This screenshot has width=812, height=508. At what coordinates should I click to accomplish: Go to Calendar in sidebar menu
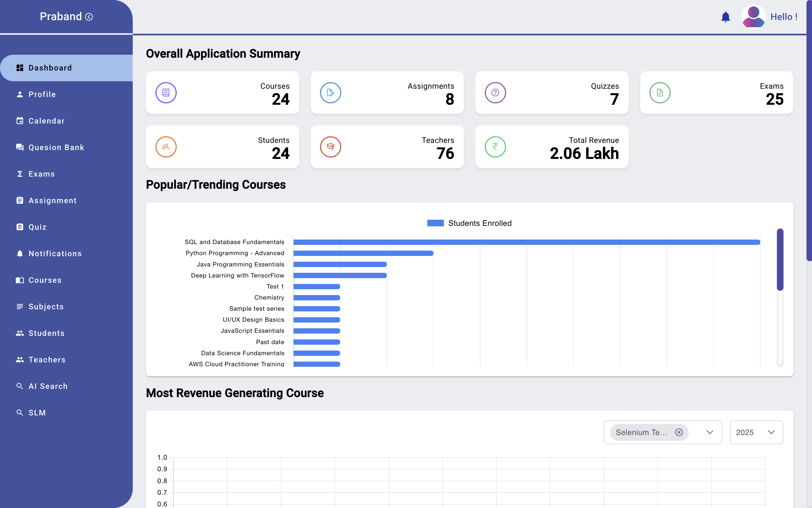pos(46,121)
